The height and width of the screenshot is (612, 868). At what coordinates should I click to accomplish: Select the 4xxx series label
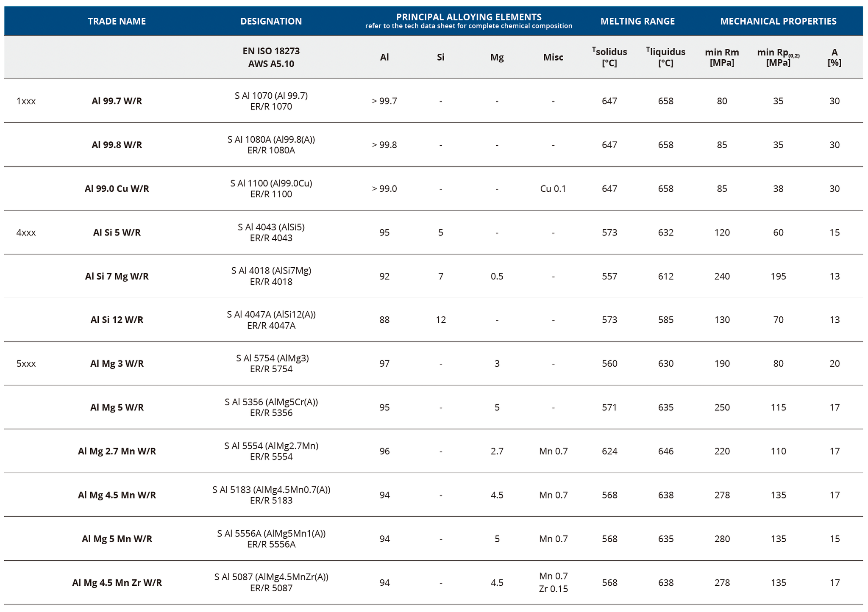tap(26, 233)
